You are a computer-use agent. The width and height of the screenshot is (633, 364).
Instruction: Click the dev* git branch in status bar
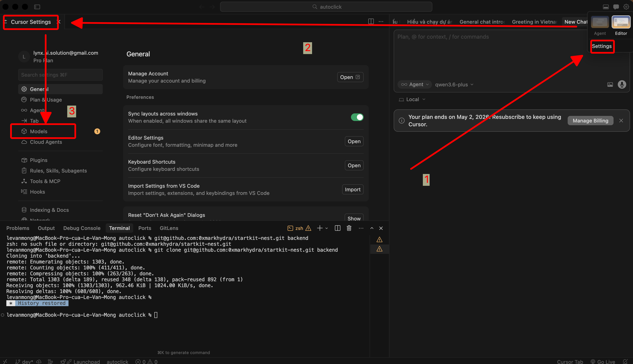click(24, 361)
